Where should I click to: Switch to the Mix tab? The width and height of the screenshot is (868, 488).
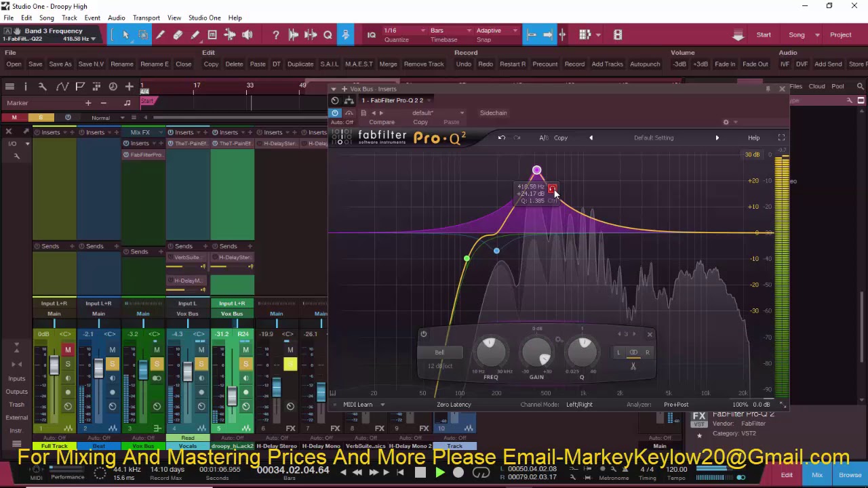click(817, 475)
